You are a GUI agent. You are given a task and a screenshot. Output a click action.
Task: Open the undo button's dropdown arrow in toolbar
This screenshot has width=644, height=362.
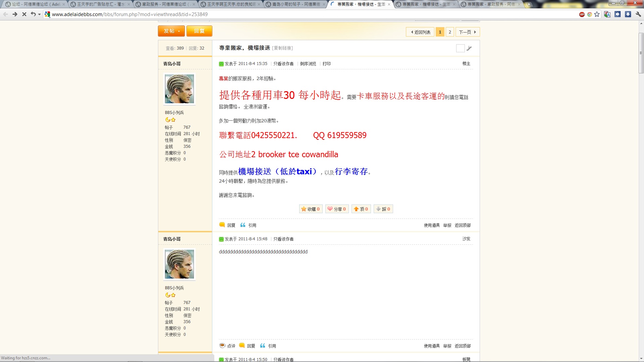click(x=40, y=14)
